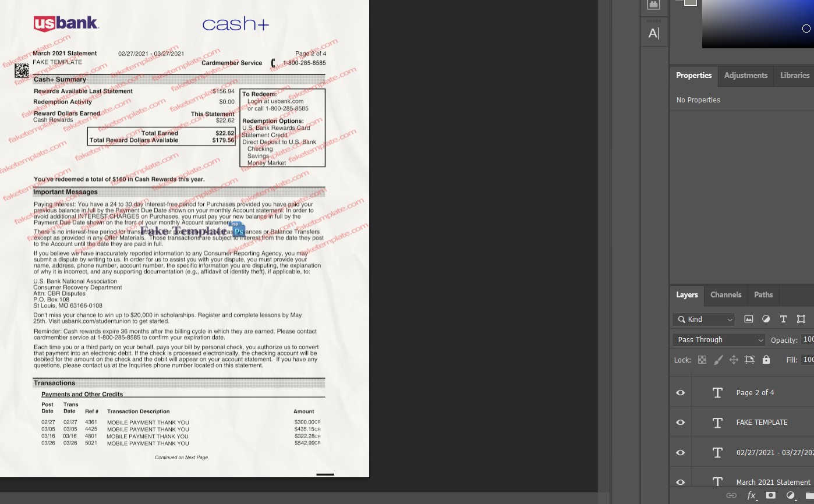Click the shape layers filter icon

(801, 319)
